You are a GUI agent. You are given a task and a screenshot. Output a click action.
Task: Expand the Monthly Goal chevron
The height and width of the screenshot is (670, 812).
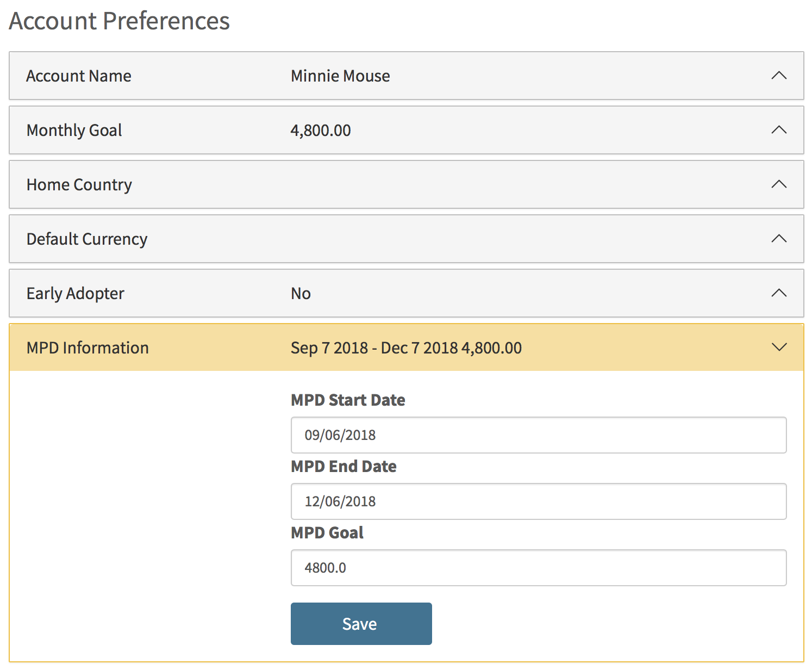click(779, 130)
